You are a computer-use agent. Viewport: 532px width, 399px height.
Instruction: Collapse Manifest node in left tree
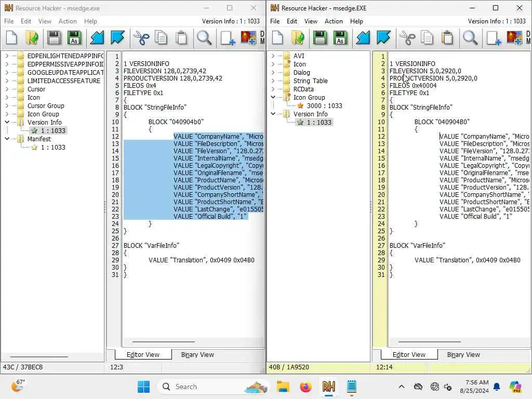coord(7,139)
